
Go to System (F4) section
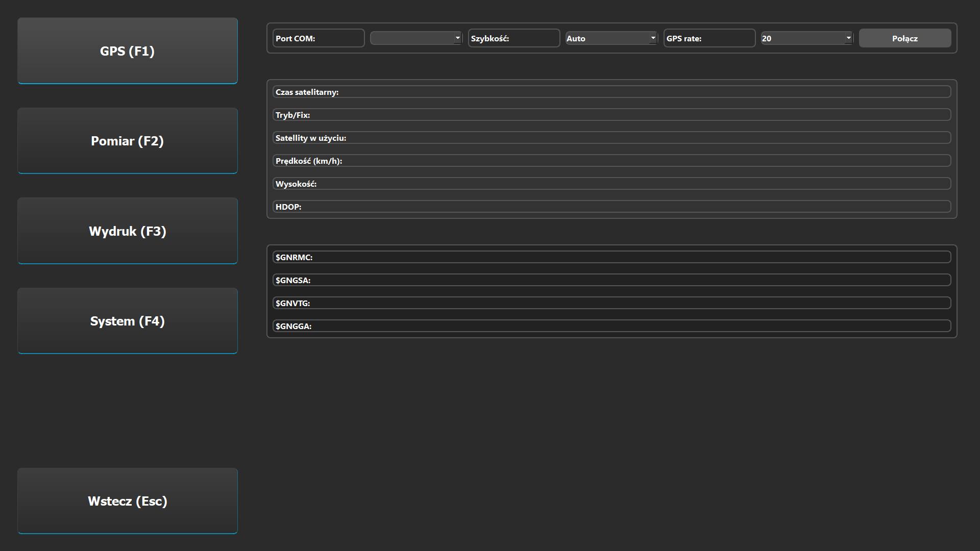coord(128,321)
